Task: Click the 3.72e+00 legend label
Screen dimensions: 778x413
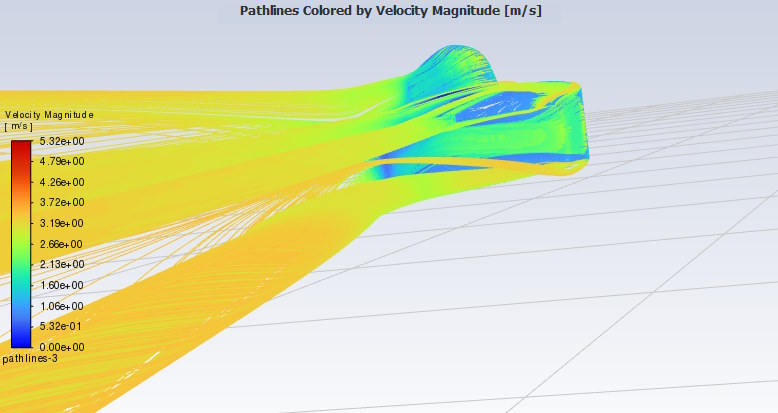Action: point(60,203)
